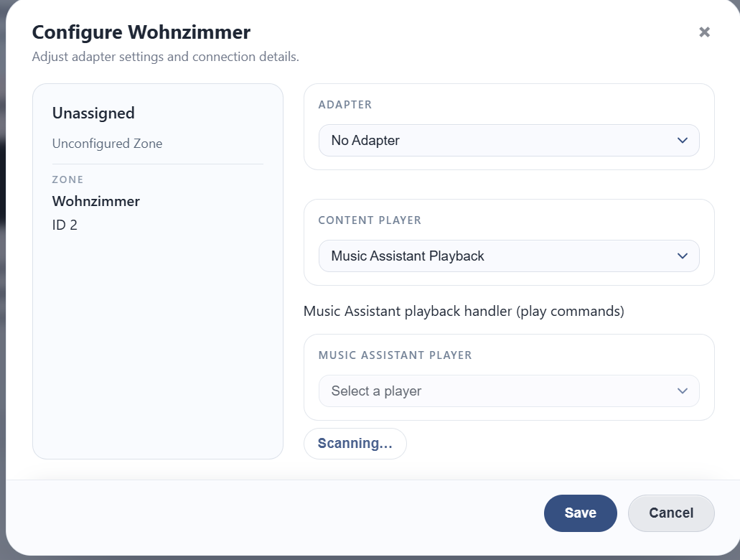
Task: Select the Wohnzimmer zone name
Action: [96, 201]
